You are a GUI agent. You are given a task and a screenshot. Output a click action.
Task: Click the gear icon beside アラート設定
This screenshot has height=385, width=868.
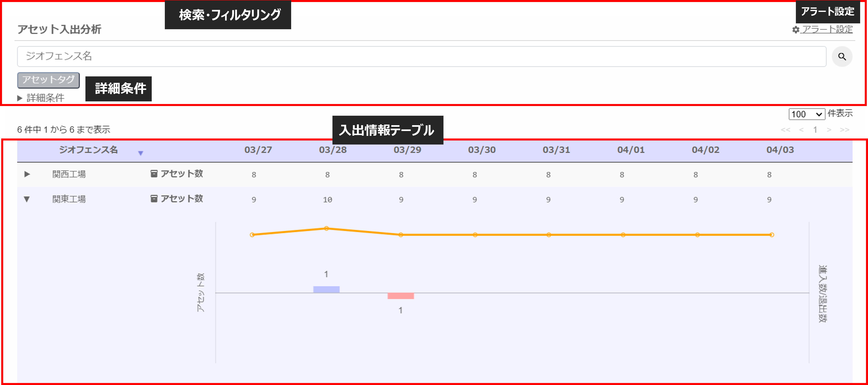pyautogui.click(x=795, y=30)
